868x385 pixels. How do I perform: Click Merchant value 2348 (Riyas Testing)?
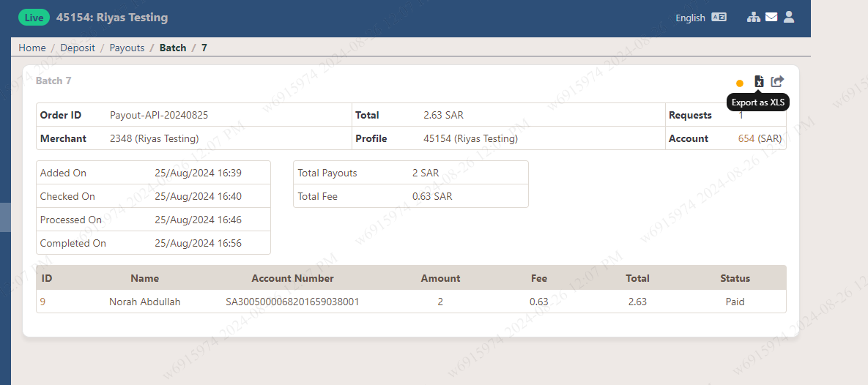(x=155, y=138)
